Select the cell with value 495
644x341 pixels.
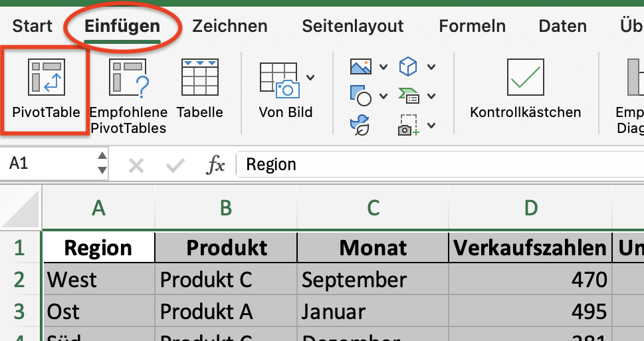pos(530,311)
